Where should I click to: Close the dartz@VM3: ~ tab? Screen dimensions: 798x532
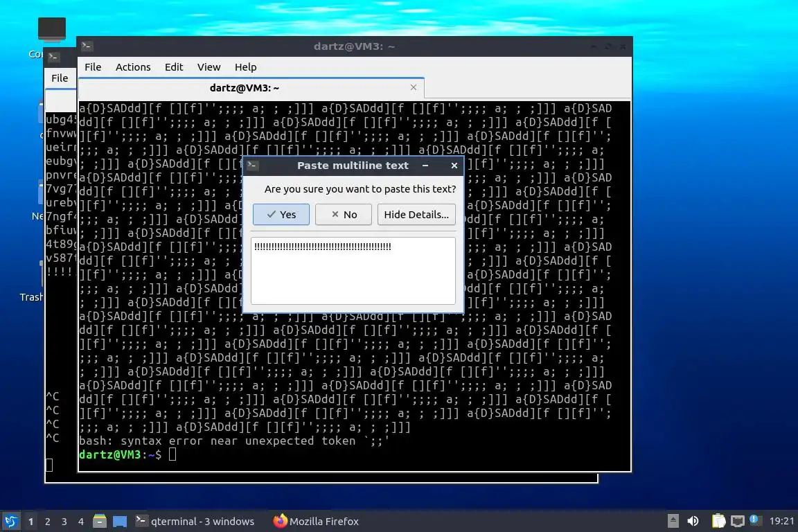(414, 87)
